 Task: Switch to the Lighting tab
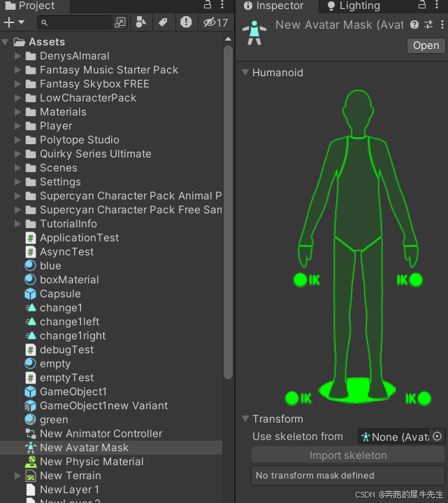coord(354,6)
